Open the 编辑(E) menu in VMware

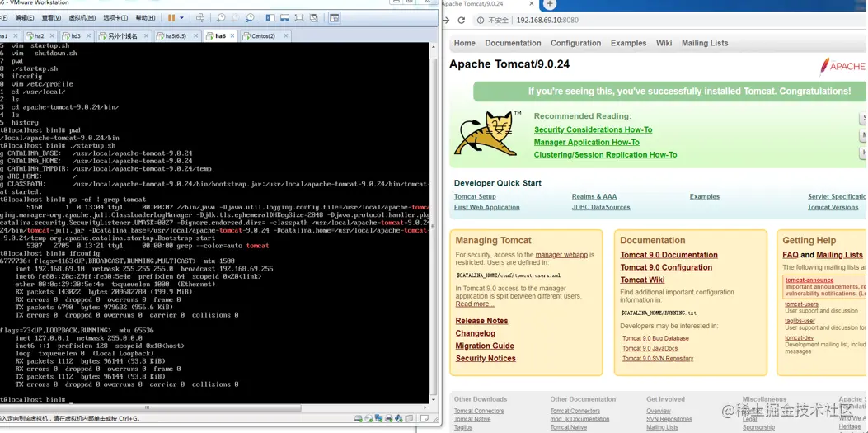pos(25,17)
